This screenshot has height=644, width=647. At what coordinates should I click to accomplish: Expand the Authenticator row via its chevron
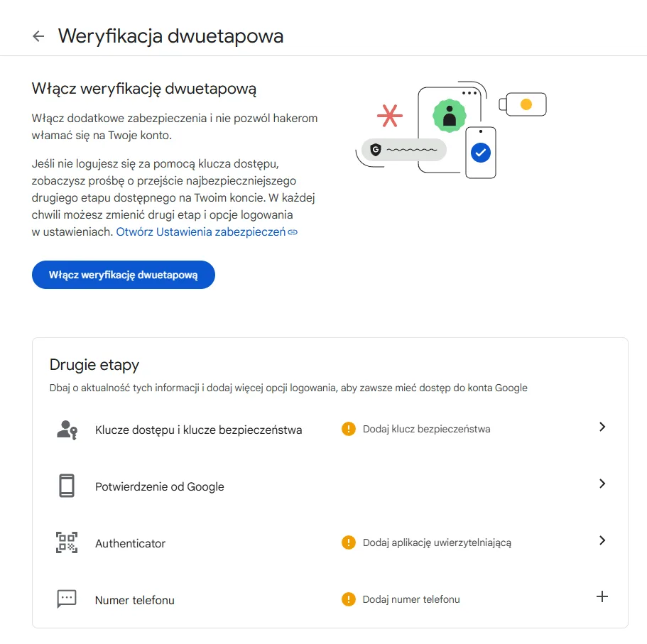tap(602, 540)
